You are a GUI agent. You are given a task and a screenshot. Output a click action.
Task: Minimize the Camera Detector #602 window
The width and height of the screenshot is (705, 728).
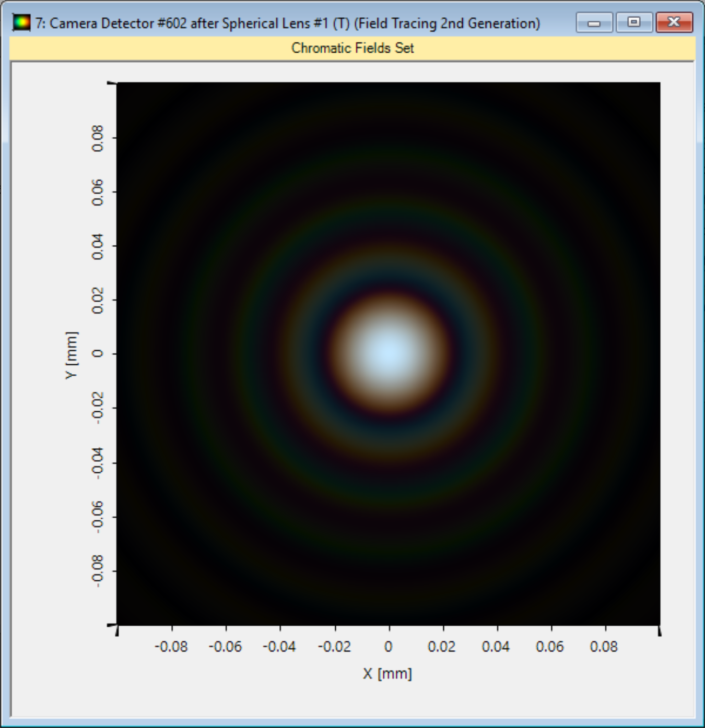tap(594, 22)
